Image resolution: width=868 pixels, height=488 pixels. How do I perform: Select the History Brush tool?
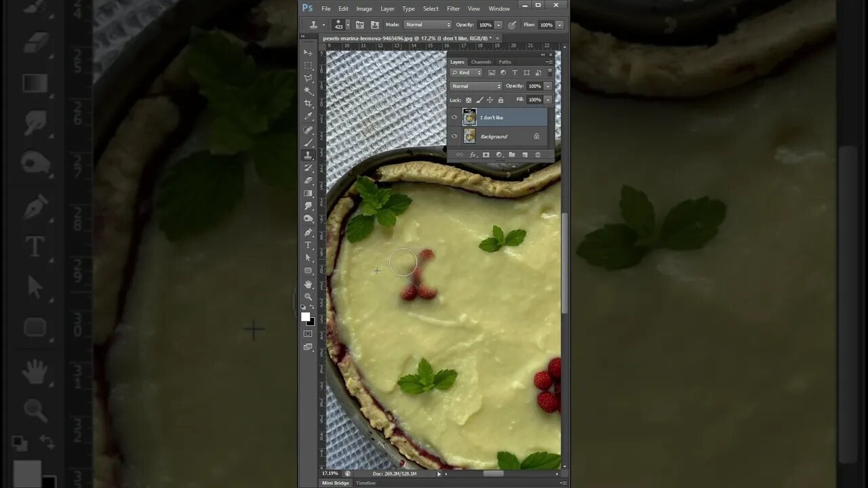(308, 167)
